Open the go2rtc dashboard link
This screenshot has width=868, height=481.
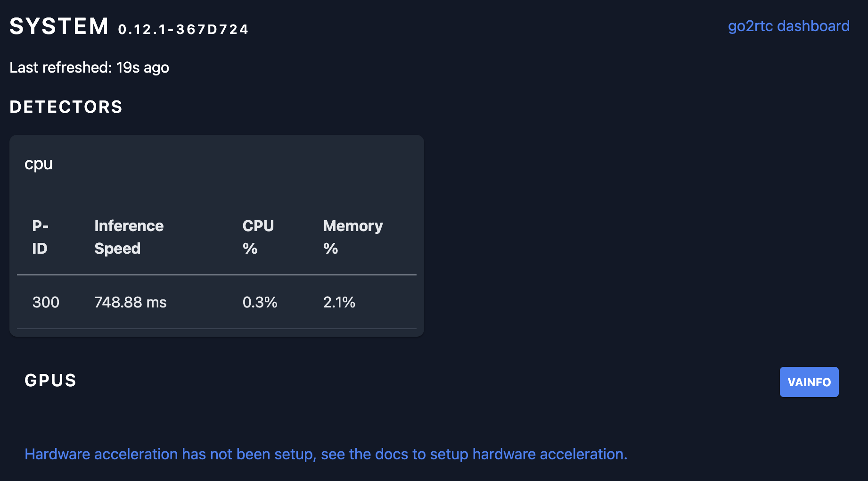[x=789, y=26]
